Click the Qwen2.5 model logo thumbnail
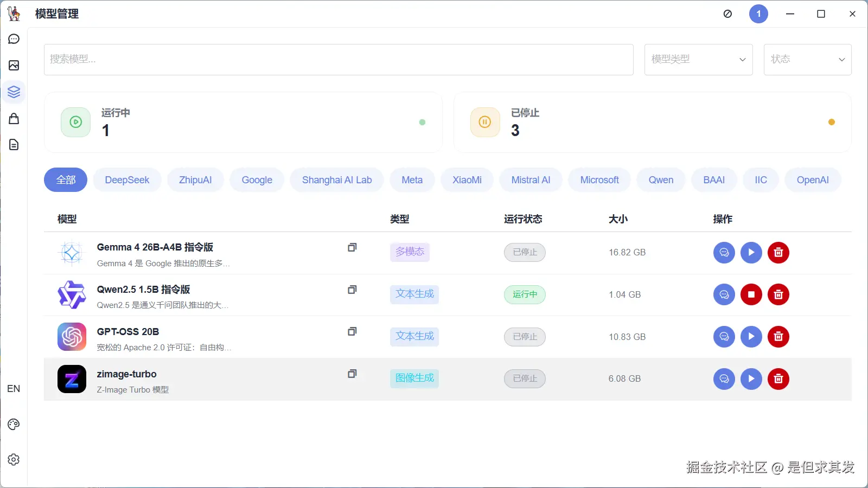The width and height of the screenshot is (868, 488). coord(72,295)
